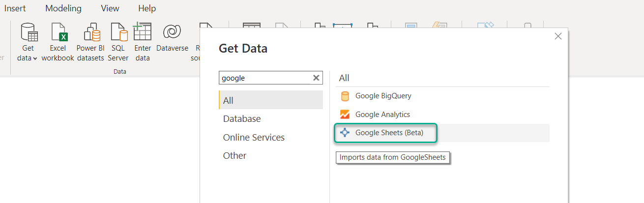644x203 pixels.
Task: Expand the Get data dropdown arrow
Action: (35, 58)
